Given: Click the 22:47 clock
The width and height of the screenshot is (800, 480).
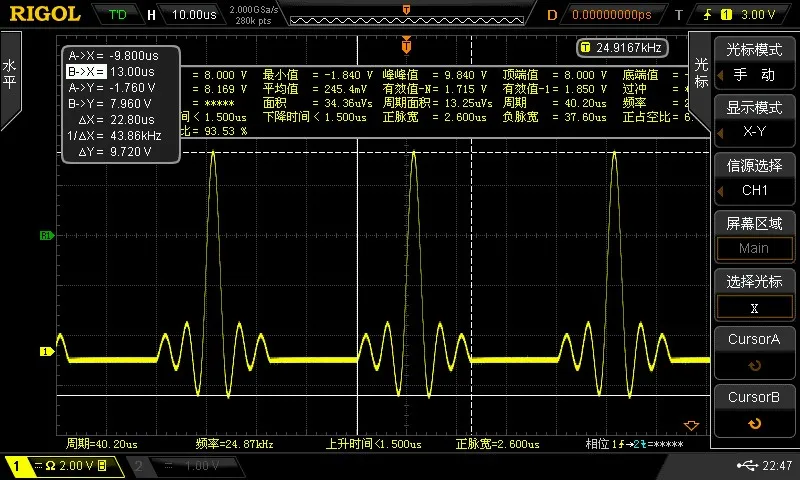Looking at the screenshot, I should pos(777,465).
